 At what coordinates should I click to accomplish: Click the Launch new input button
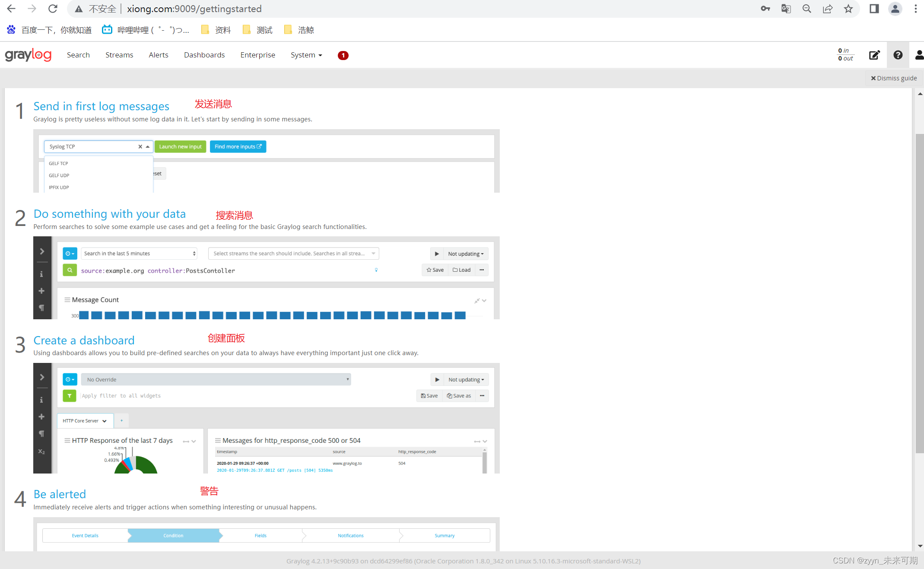point(181,146)
